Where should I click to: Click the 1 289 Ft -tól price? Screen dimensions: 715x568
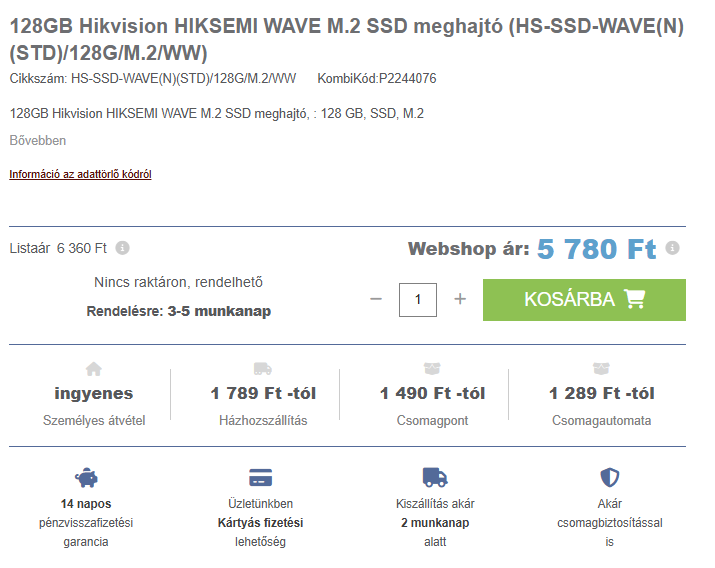601,393
